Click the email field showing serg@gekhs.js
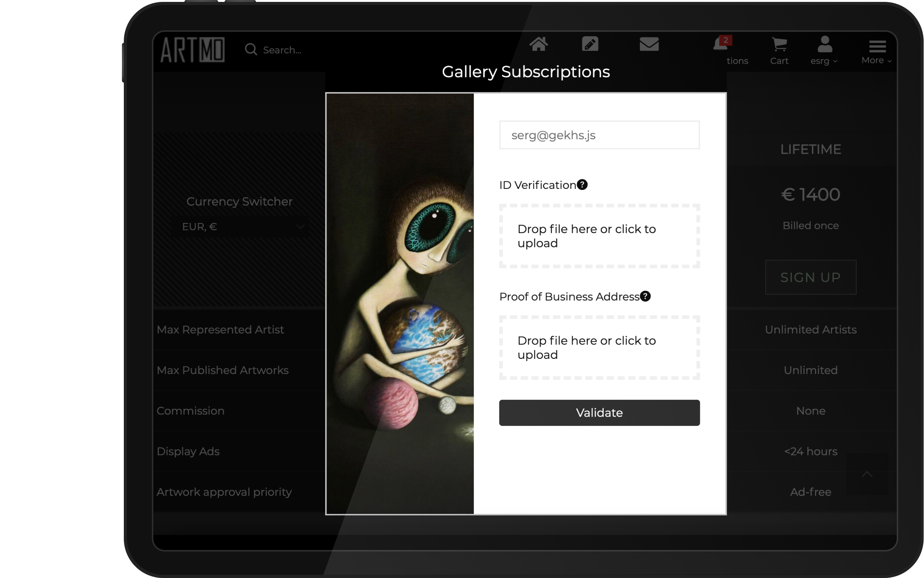Image resolution: width=924 pixels, height=578 pixels. 599,135
